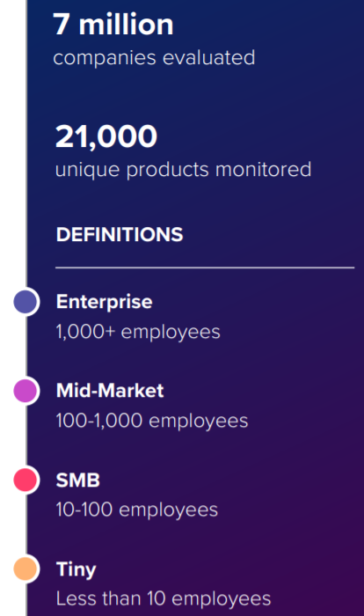Click the 100-1,000 employees description

click(152, 421)
